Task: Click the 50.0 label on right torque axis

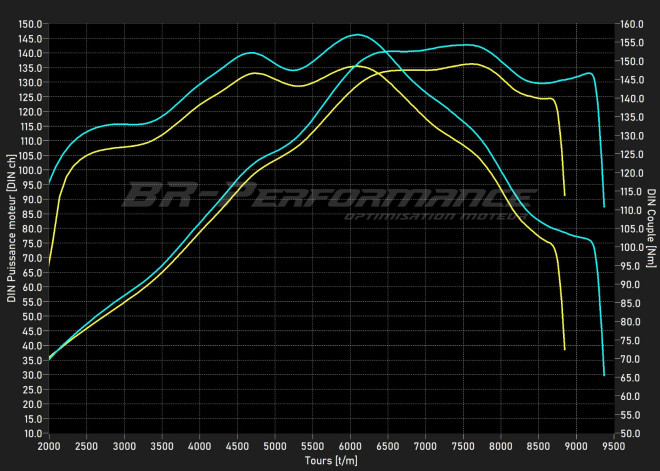Action: [x=631, y=434]
